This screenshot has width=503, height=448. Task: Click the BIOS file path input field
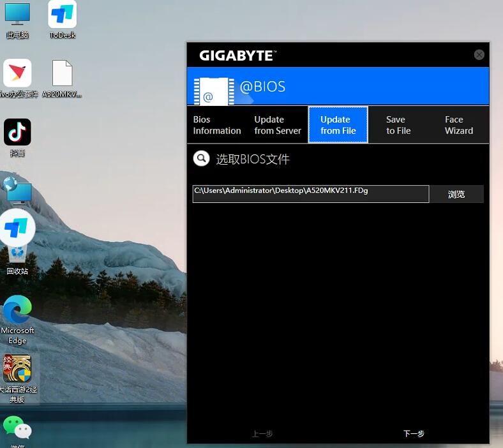pyautogui.click(x=310, y=194)
